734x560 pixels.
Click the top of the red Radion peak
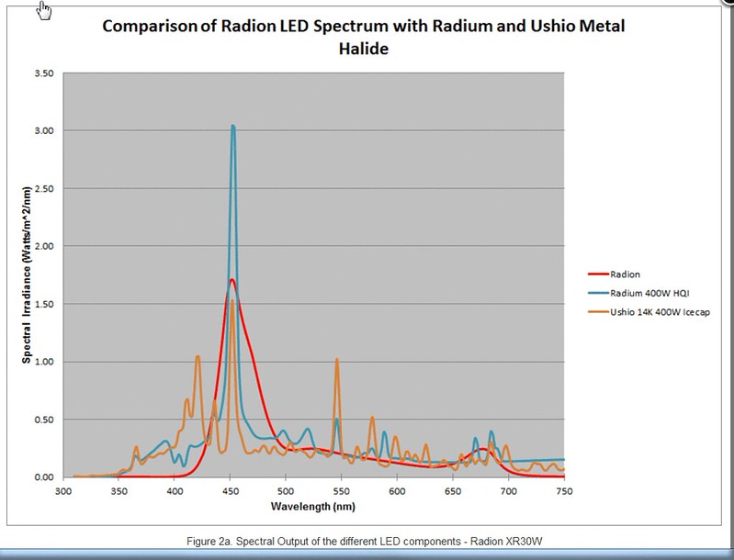pos(232,280)
